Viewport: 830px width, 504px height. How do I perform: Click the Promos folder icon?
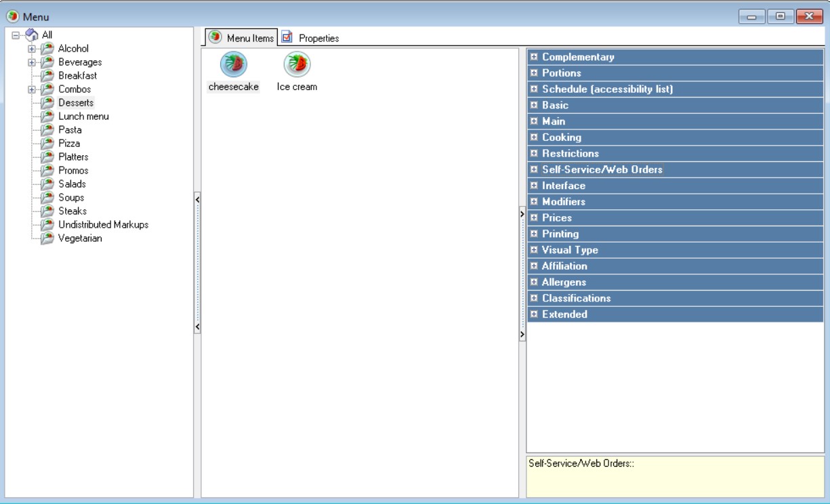pos(47,171)
